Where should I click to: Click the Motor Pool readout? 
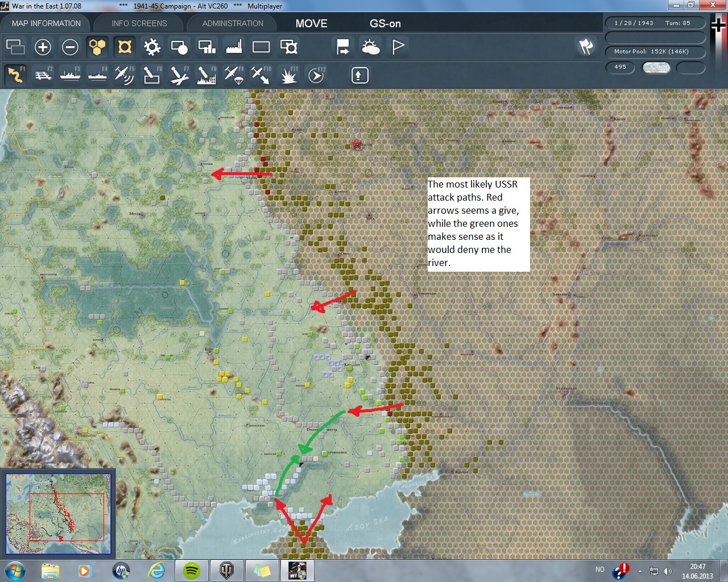click(x=655, y=51)
